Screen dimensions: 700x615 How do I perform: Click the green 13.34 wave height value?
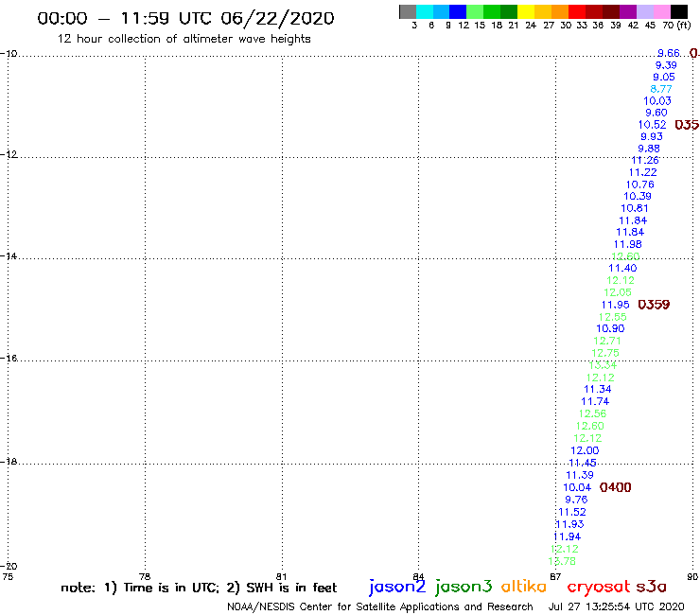coord(603,365)
